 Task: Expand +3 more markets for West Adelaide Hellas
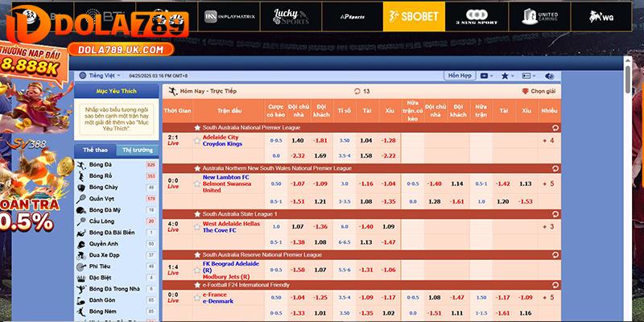coord(548,227)
